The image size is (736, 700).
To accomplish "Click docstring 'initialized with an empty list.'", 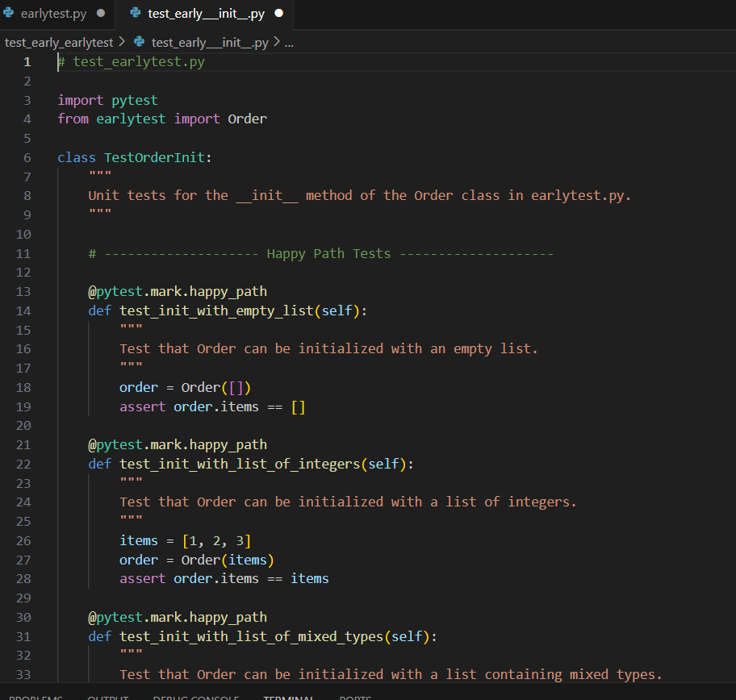I will (418, 349).
